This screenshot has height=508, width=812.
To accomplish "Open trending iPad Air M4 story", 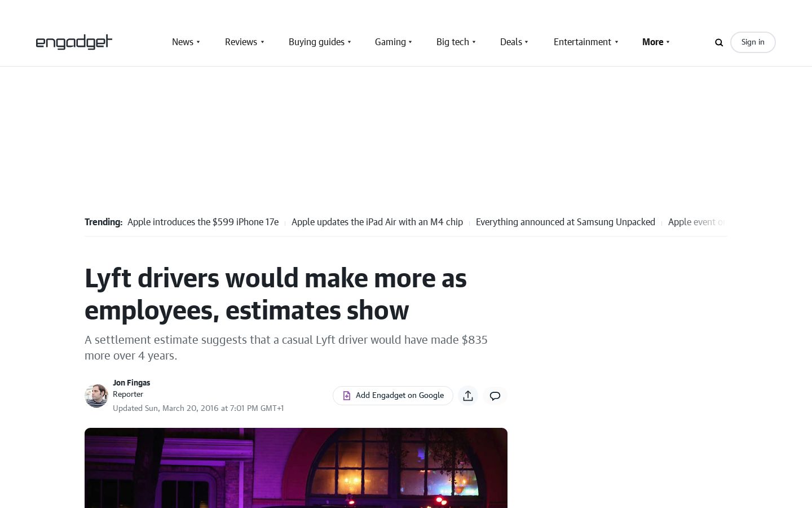I will click(x=377, y=222).
